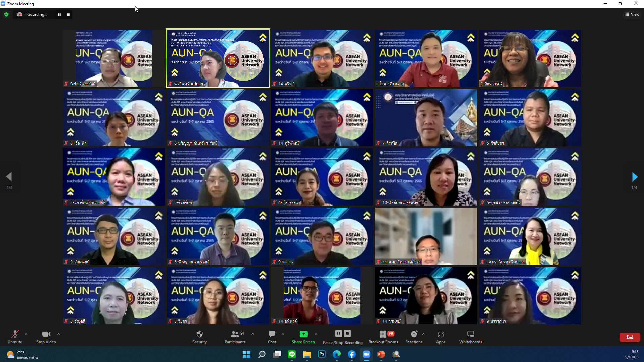The image size is (644, 362).
Task: Select video tile labeled 9-รัศมีรักษ์
Action: point(218,177)
